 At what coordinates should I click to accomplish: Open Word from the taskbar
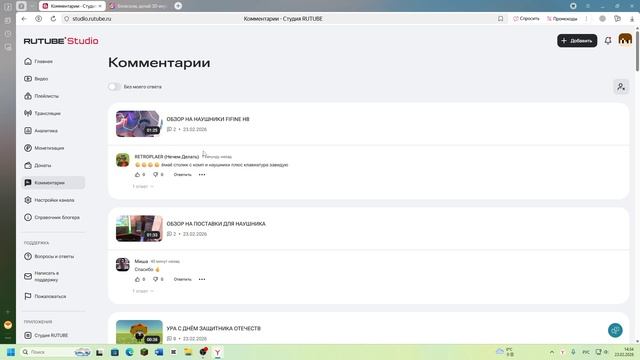coord(159,352)
